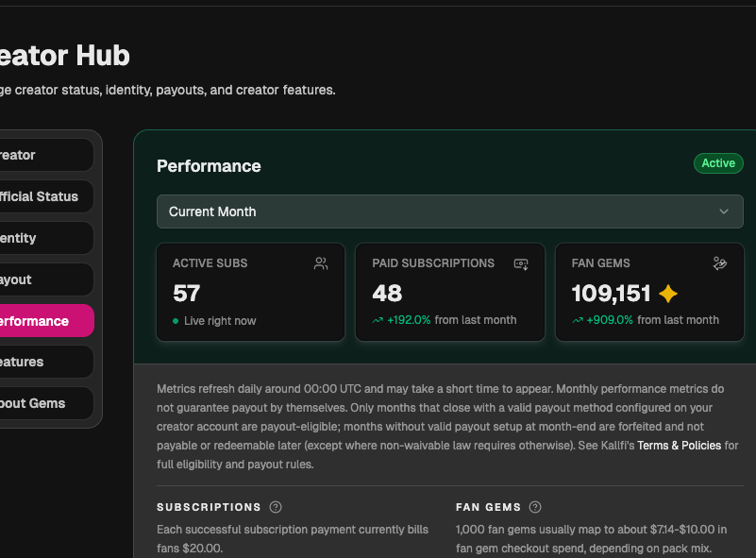Open the Current Month period dropdown
The width and height of the screenshot is (756, 558).
(450, 211)
